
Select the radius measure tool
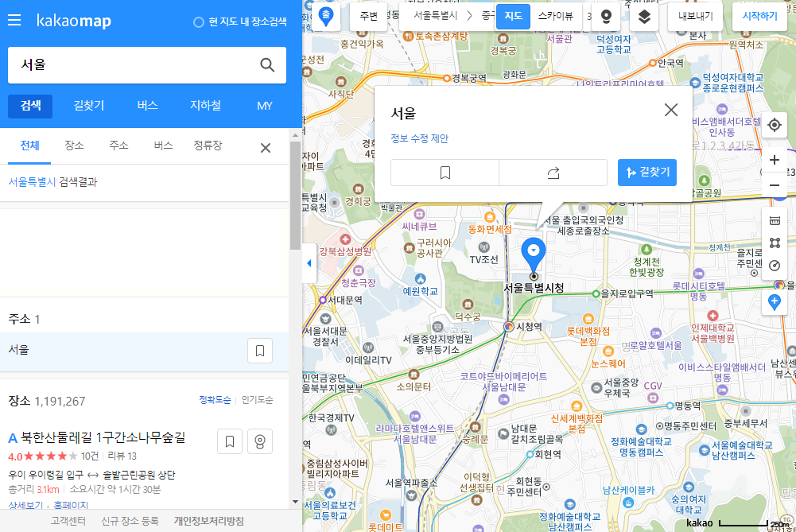[x=775, y=266]
